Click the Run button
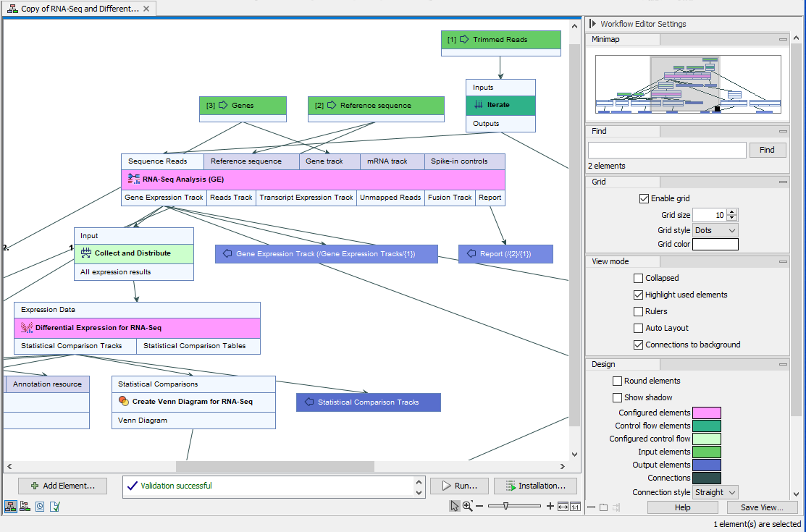 [x=459, y=486]
